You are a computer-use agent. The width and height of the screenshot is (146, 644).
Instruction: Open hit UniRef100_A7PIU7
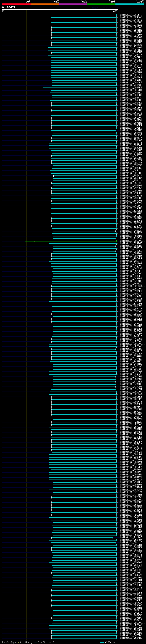coord(131,35)
